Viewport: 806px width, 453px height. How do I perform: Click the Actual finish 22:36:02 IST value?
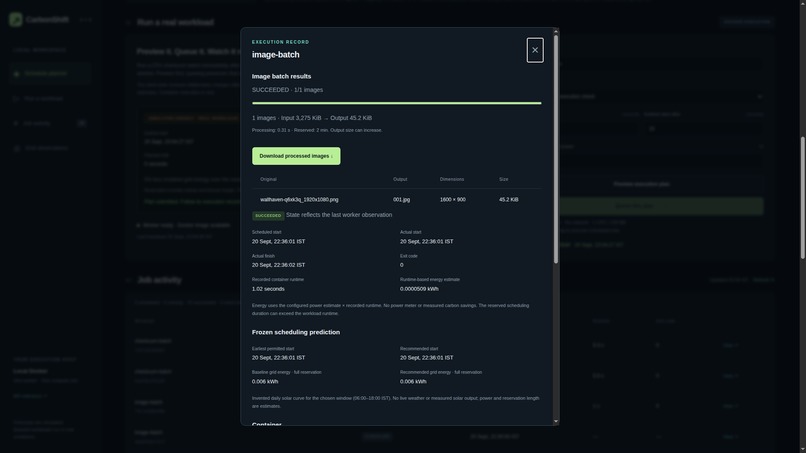278,265
